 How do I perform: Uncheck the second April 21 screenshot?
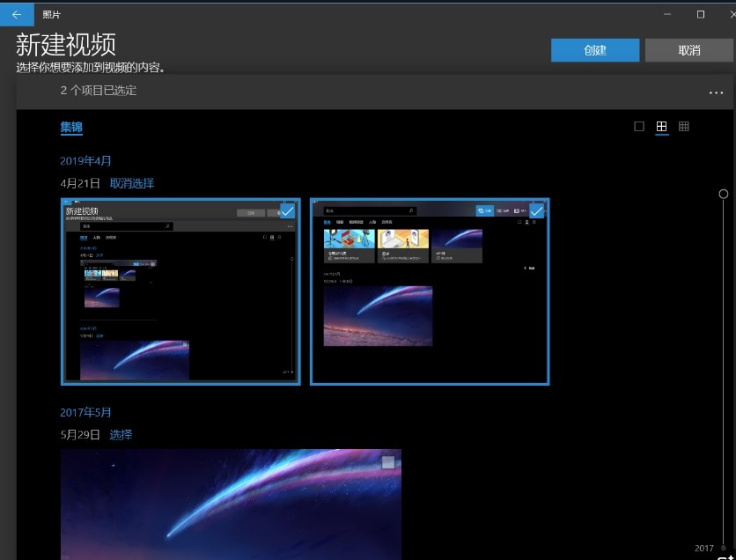(536, 211)
